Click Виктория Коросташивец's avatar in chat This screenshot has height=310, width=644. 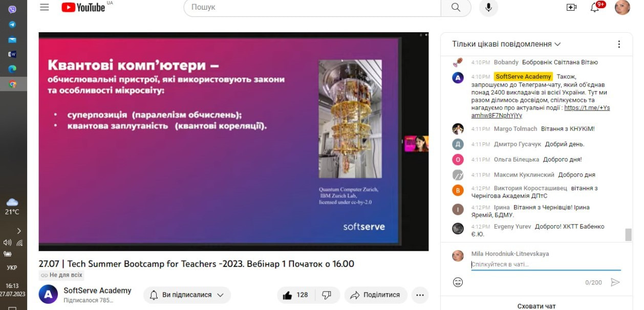tap(458, 190)
